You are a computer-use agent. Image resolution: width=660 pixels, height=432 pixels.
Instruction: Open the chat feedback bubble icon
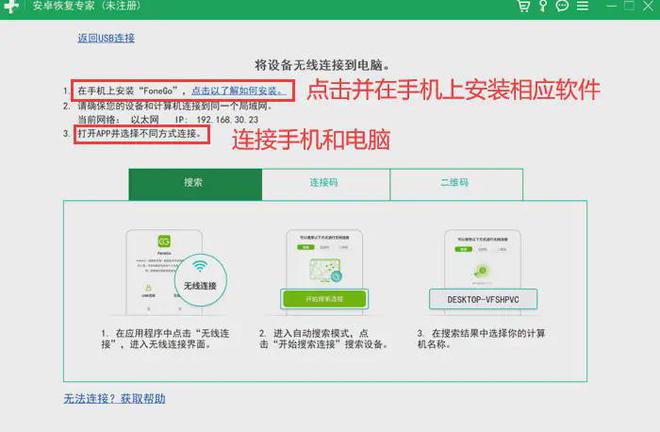[x=562, y=5]
